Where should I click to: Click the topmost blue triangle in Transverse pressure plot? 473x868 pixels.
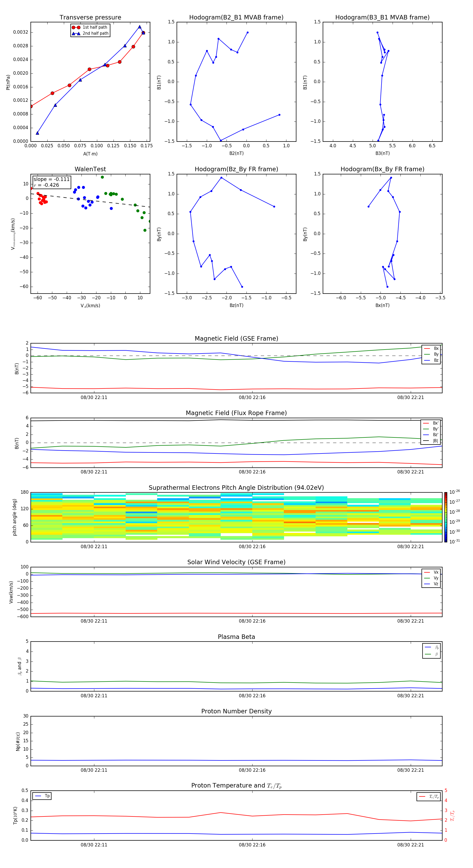pos(140,27)
